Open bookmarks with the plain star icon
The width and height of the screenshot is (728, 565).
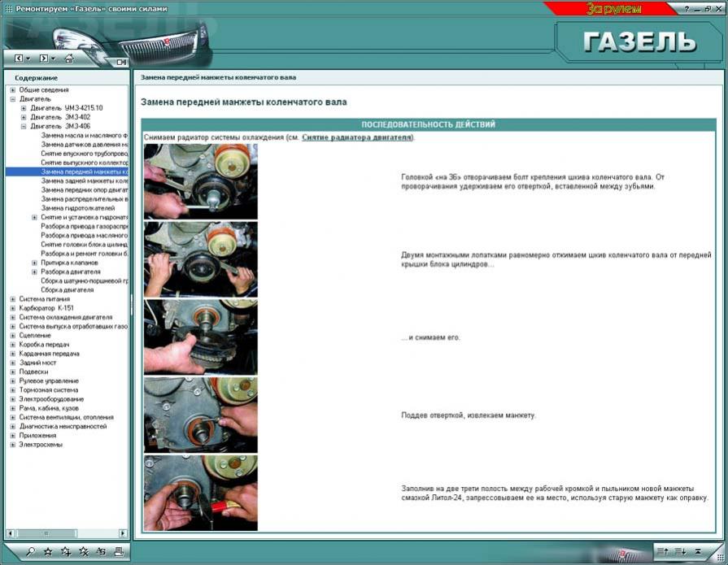[x=48, y=551]
